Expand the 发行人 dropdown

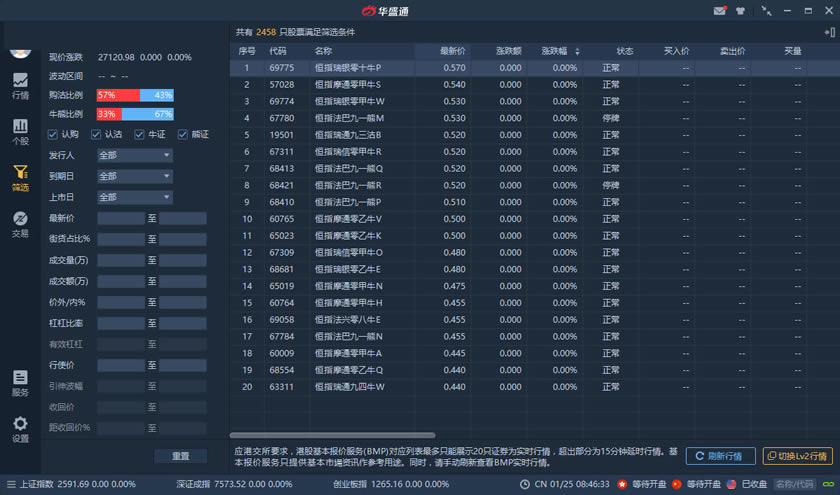(x=134, y=156)
